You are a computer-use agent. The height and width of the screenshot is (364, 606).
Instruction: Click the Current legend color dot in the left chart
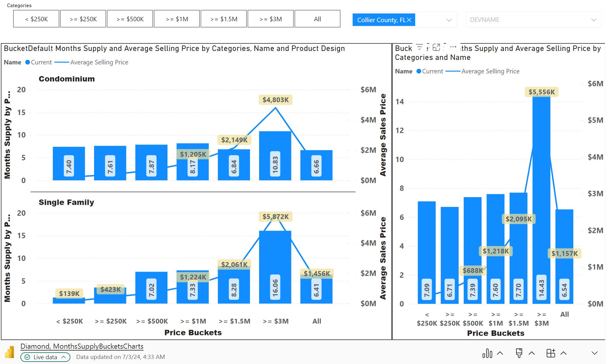coord(28,62)
